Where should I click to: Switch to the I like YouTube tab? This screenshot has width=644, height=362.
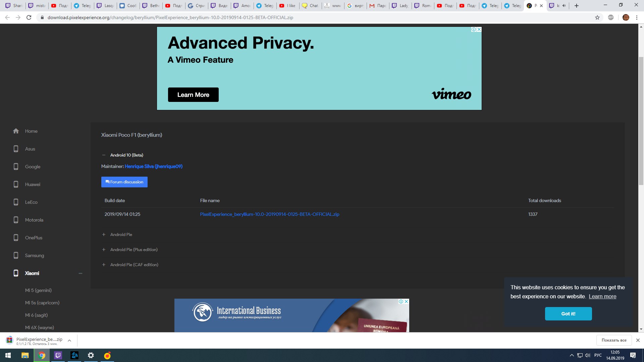click(x=288, y=6)
